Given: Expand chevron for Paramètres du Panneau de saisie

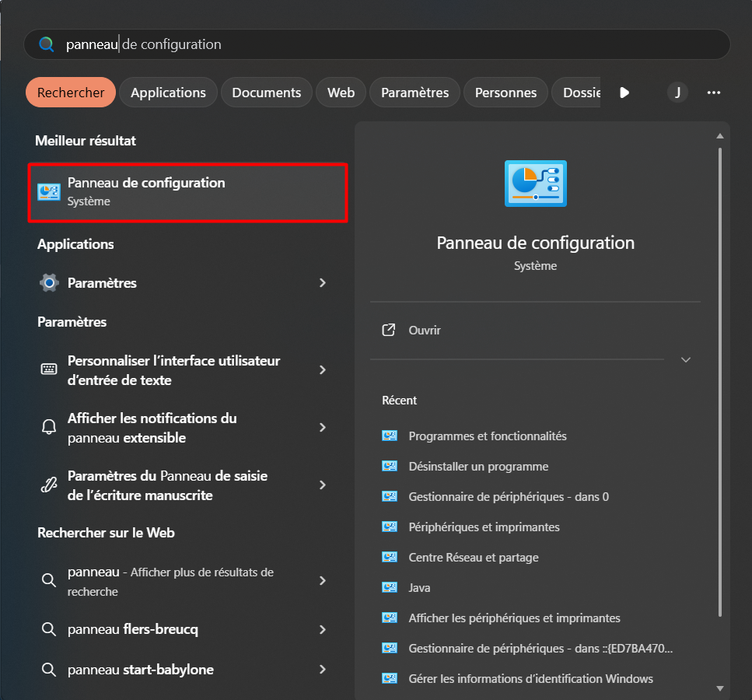Looking at the screenshot, I should pos(322,485).
